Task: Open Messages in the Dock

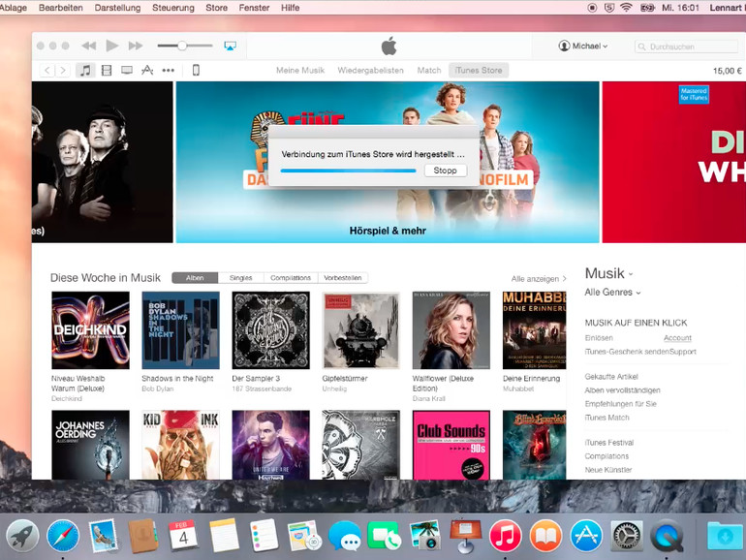Action: (x=345, y=536)
